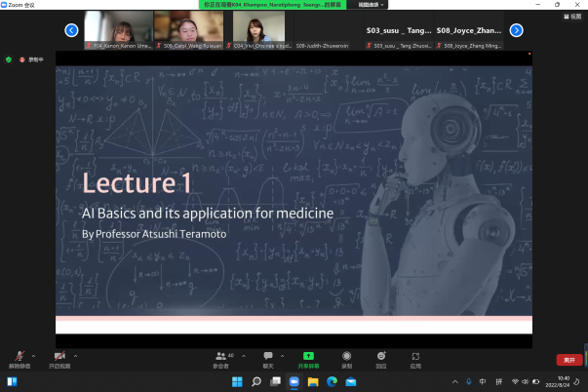Expand the audio options arrow beside microphone

tap(33, 355)
